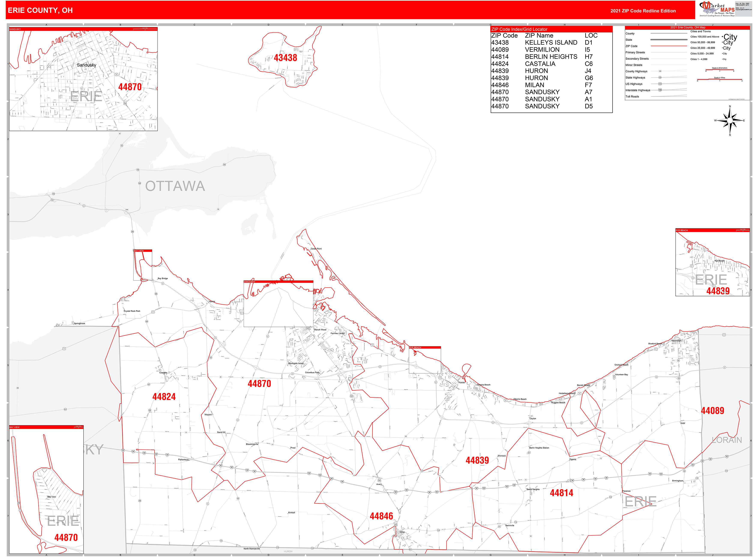The width and height of the screenshot is (756, 557).
Task: Click ZIP Code Index/Grid Locator header
Action: click(x=519, y=29)
